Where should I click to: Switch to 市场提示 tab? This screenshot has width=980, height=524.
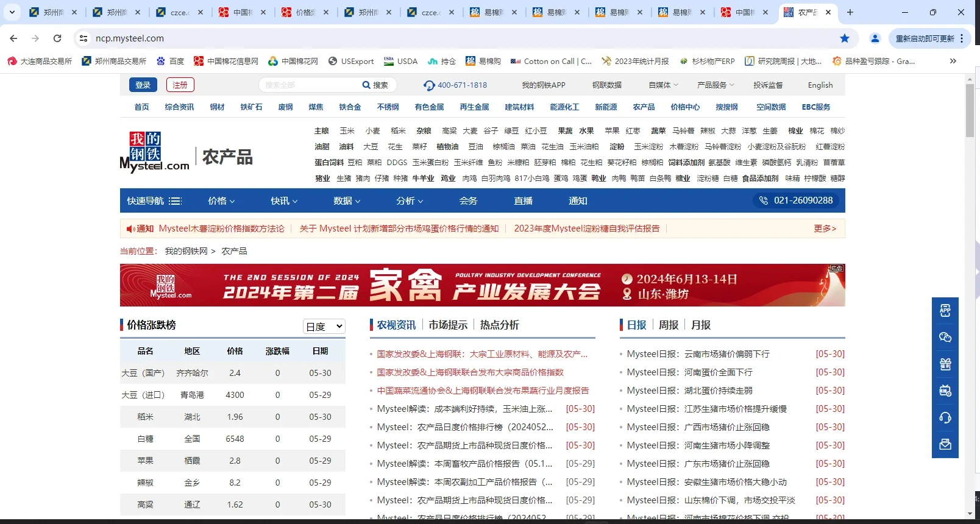(448, 325)
